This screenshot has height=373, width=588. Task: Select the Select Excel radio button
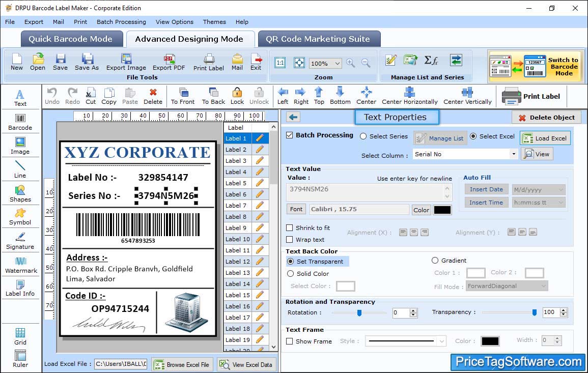click(473, 136)
